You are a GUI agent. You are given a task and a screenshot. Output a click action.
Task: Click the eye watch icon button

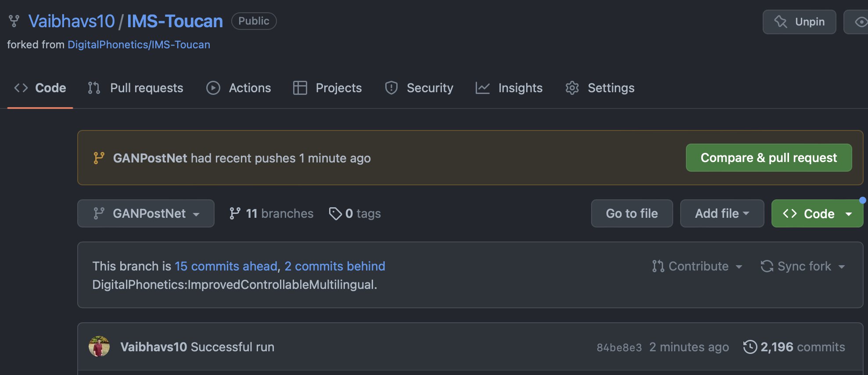860,22
